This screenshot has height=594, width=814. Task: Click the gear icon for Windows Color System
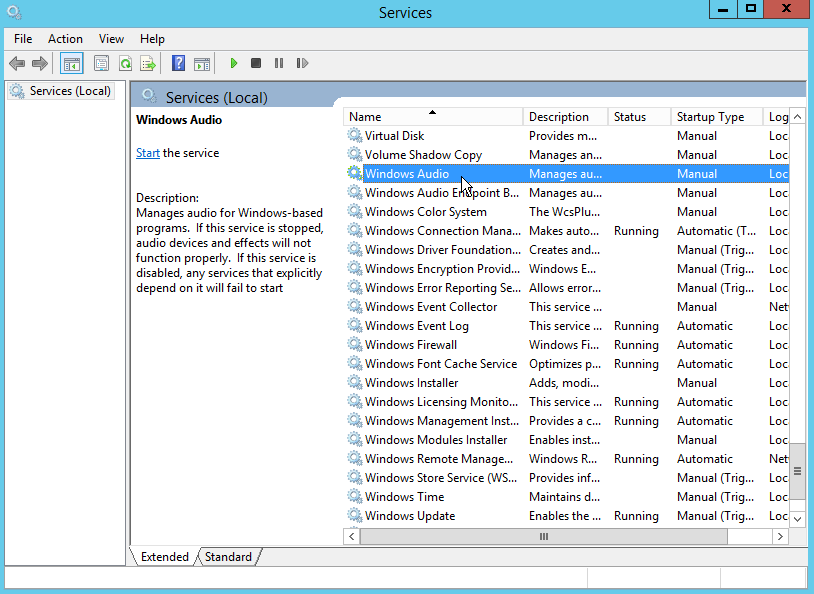(355, 212)
